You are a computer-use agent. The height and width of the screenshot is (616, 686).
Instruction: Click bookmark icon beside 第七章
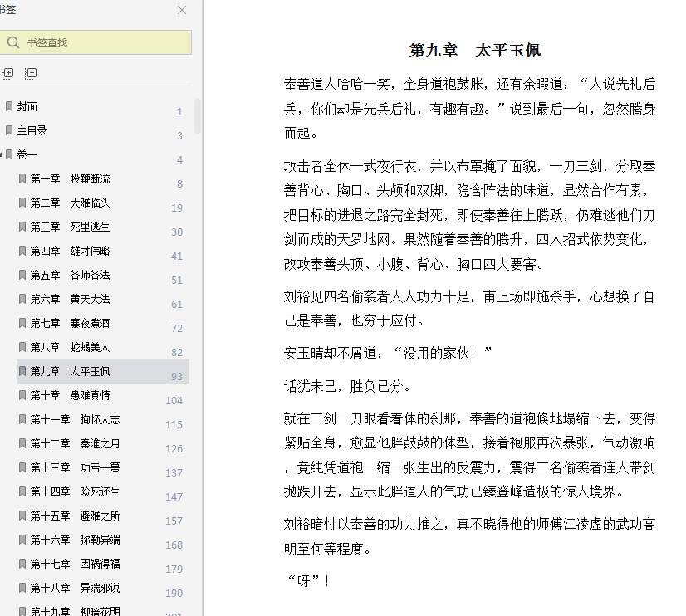click(x=22, y=323)
